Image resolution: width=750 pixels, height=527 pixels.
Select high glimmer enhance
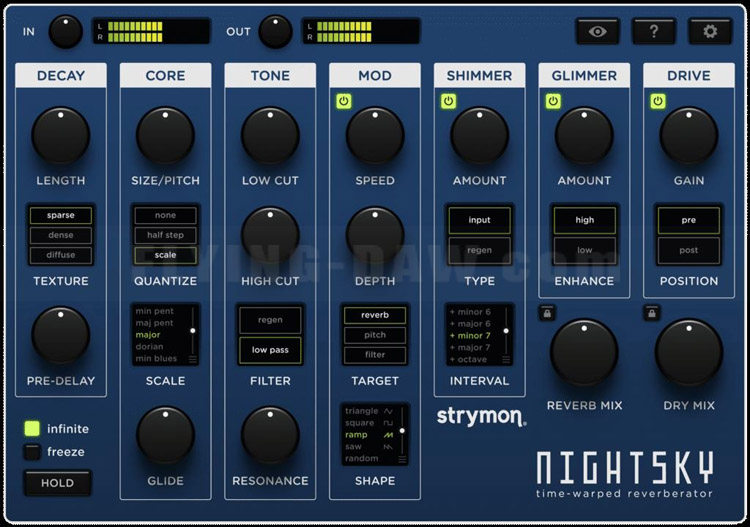point(585,220)
